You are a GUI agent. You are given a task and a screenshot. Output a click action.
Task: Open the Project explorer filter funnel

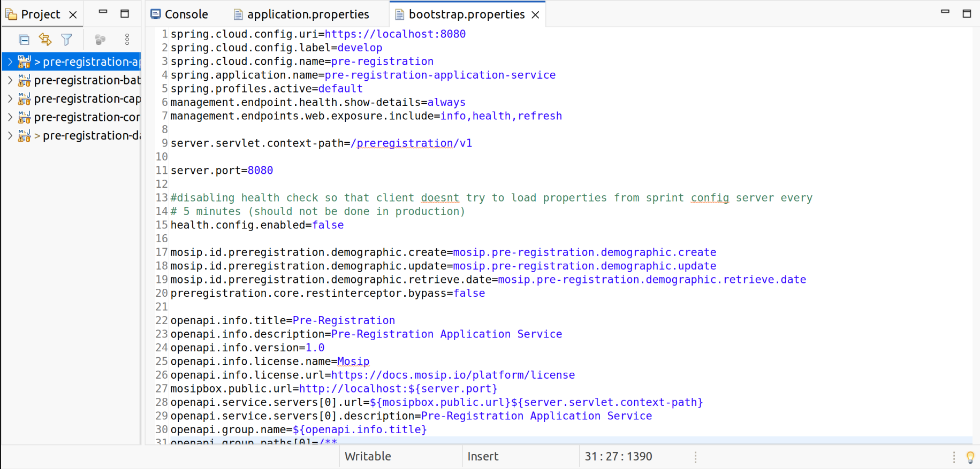coord(66,40)
